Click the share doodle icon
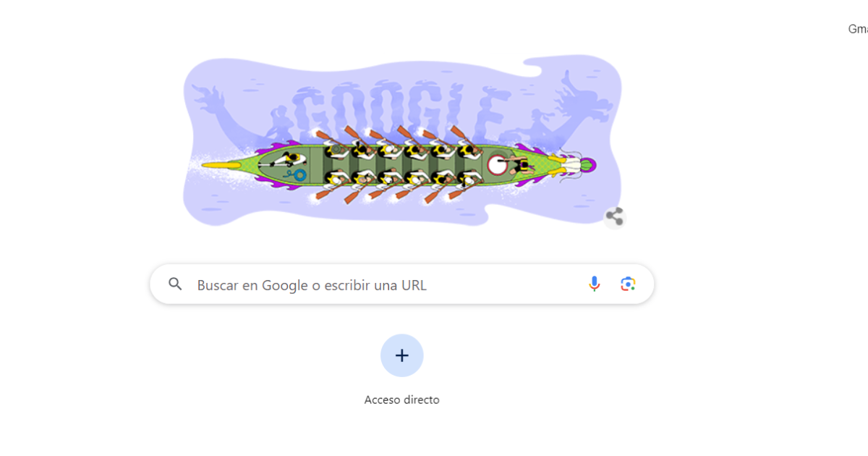Image resolution: width=868 pixels, height=456 pixels. coord(614,216)
